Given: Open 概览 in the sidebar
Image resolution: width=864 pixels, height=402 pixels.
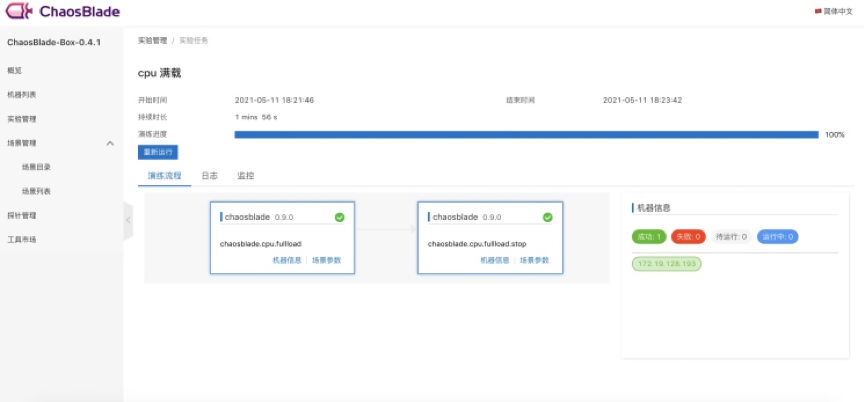Looking at the screenshot, I should [x=14, y=70].
